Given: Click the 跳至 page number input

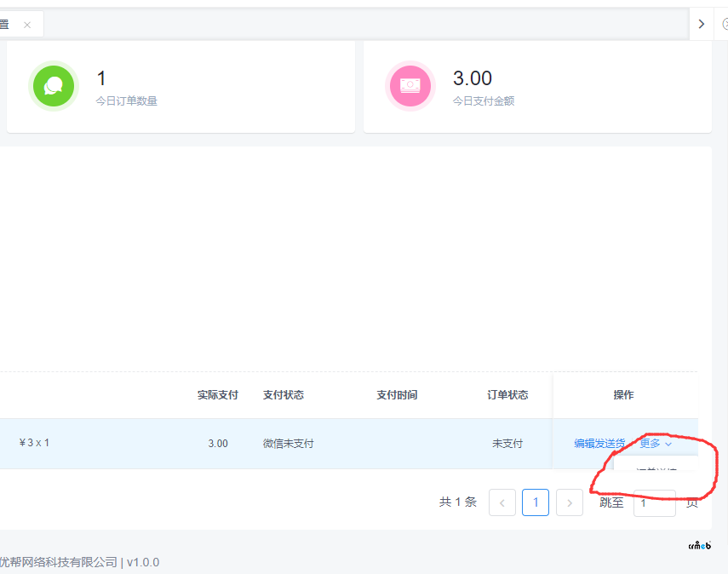Looking at the screenshot, I should click(655, 503).
